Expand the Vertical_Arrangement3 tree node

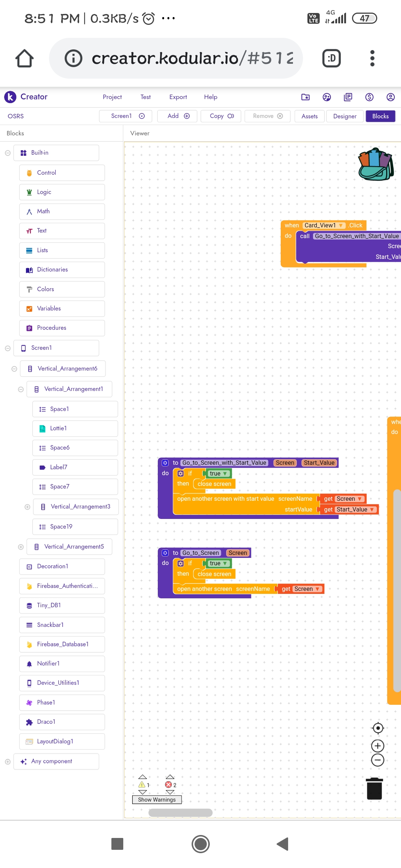click(27, 507)
